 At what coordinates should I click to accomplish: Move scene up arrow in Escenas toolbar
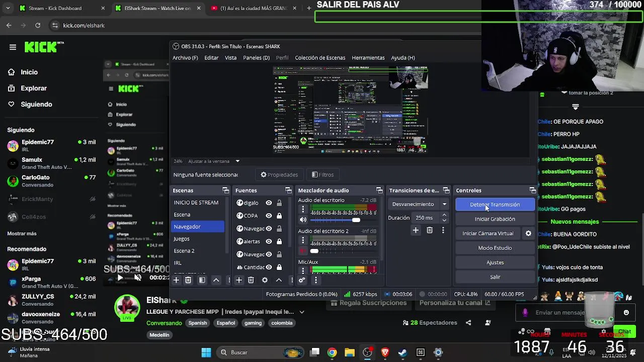tap(216, 280)
